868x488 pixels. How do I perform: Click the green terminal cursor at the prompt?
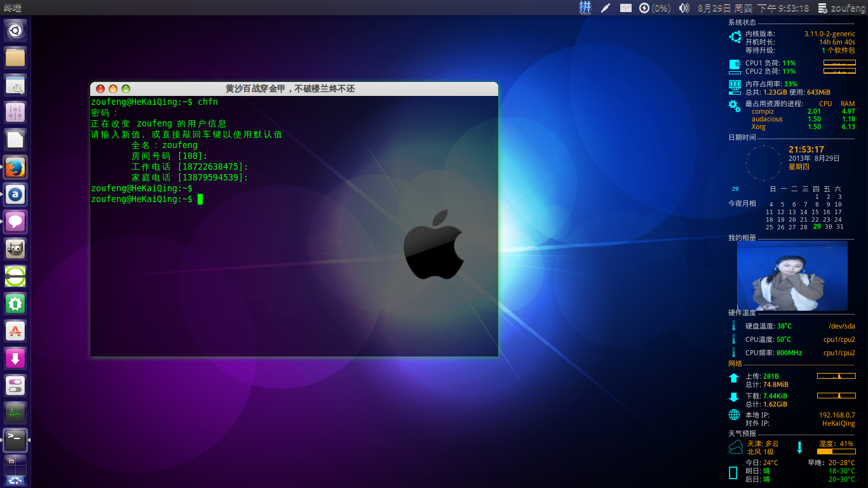tap(200, 200)
